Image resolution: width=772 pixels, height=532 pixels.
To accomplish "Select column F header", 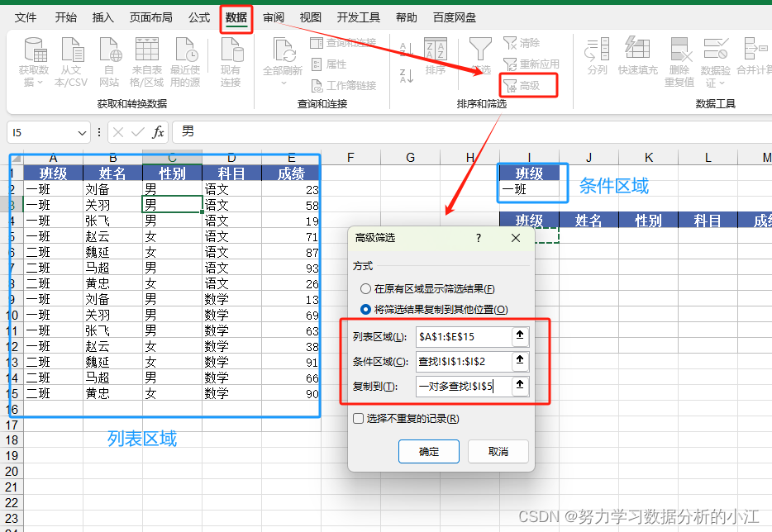I will pos(350,158).
